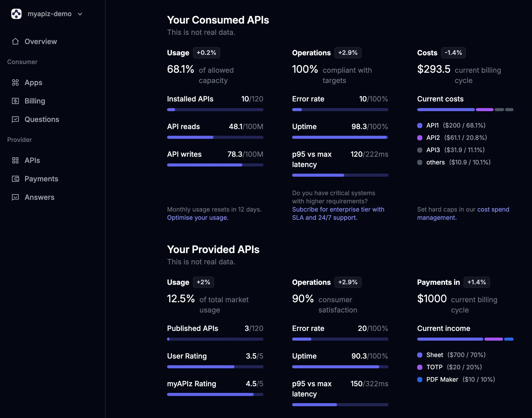
Task: Click the API1 legend color dot
Action: coord(420,126)
